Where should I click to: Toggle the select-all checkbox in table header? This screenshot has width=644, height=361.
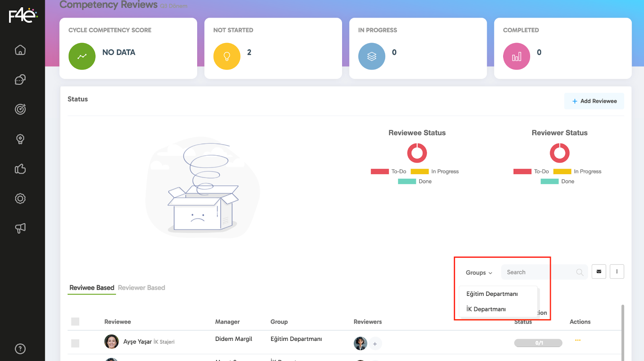(x=75, y=322)
